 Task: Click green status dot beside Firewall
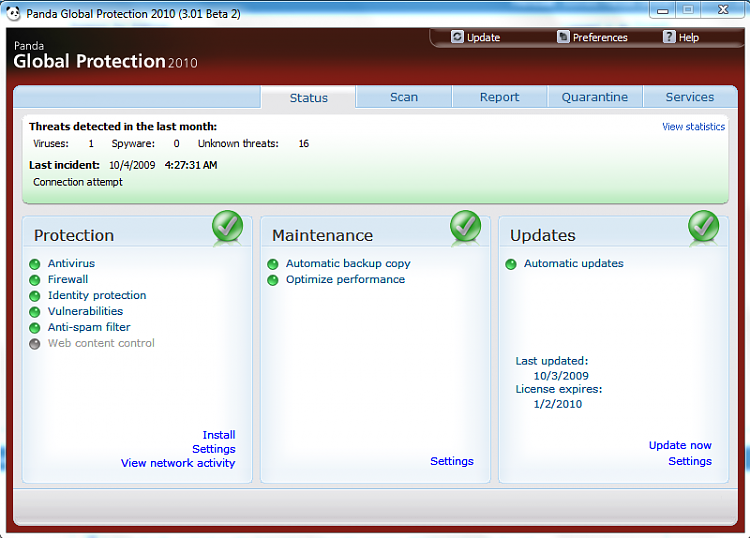click(x=34, y=280)
